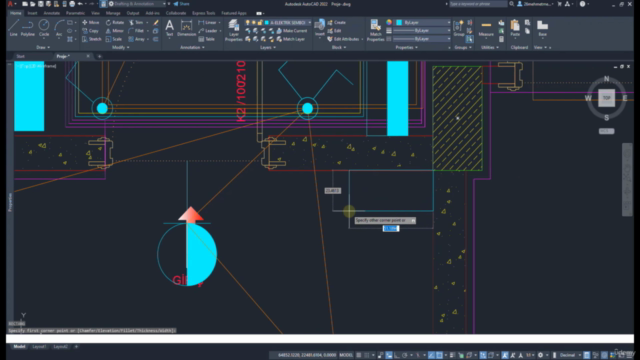This screenshot has height=360, width=640.
Task: Select the Dimension tool
Action: 187,28
